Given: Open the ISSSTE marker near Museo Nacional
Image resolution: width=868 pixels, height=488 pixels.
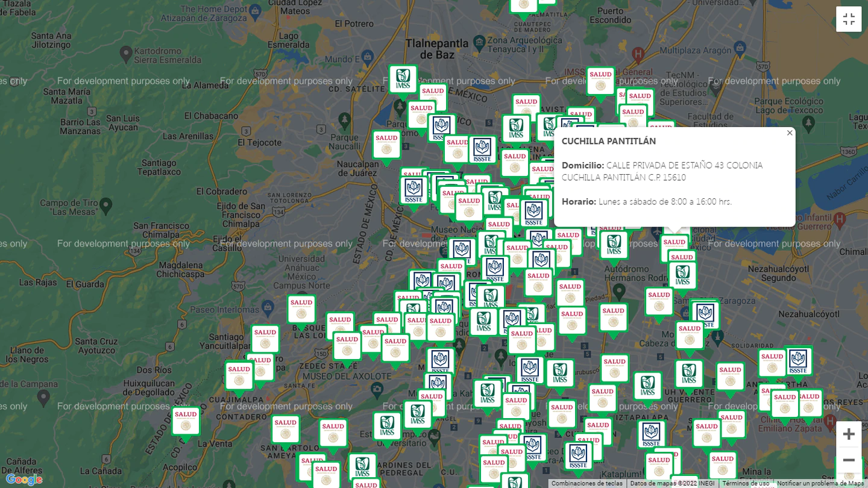Looking at the screenshot, I should click(462, 249).
